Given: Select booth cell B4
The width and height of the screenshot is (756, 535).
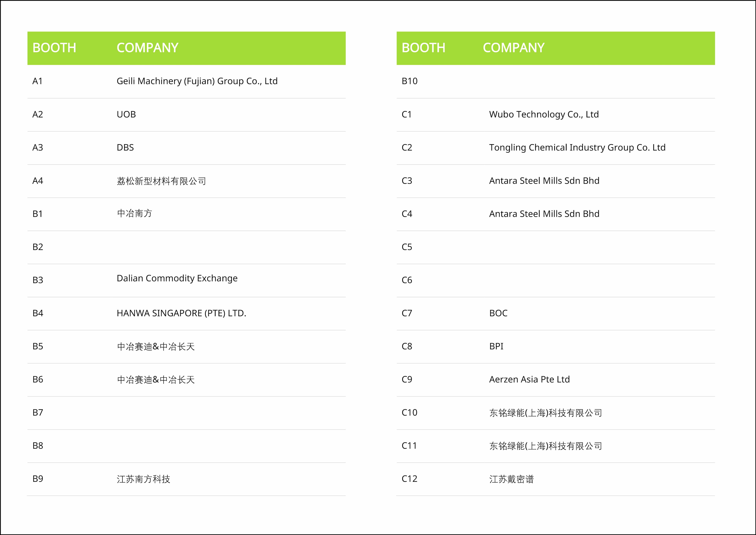Looking at the screenshot, I should 38,313.
